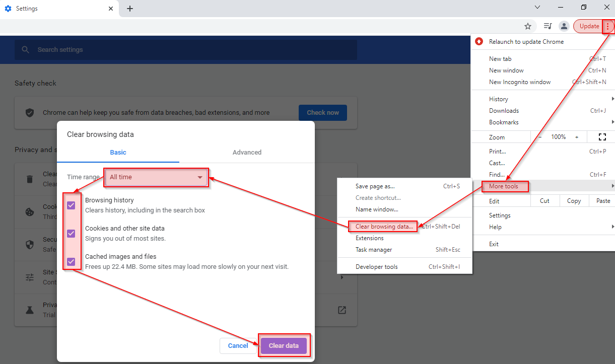Viewport: 615px width, 364px height.
Task: Toggle Cookies and other site data checkbox
Action: point(71,233)
